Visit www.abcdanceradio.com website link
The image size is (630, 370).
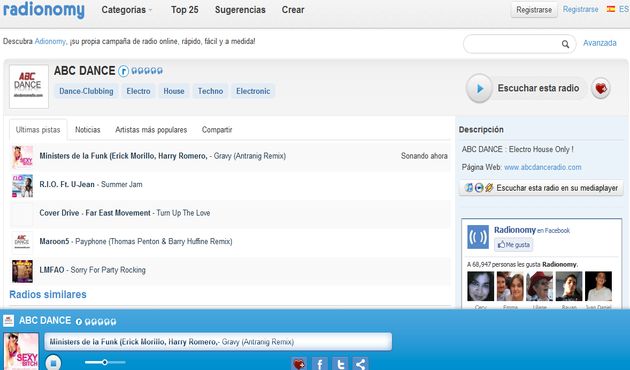tap(542, 167)
